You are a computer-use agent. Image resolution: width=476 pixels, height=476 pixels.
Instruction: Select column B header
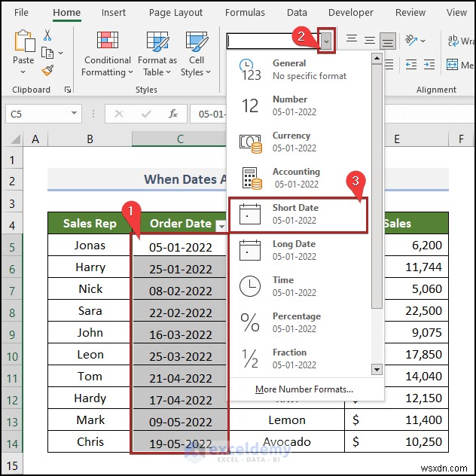point(90,139)
